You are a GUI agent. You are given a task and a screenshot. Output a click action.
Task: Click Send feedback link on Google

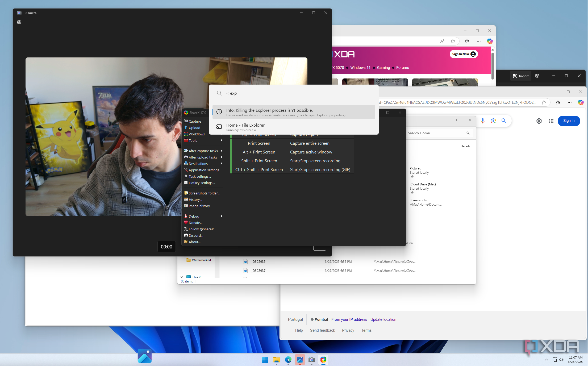322,330
